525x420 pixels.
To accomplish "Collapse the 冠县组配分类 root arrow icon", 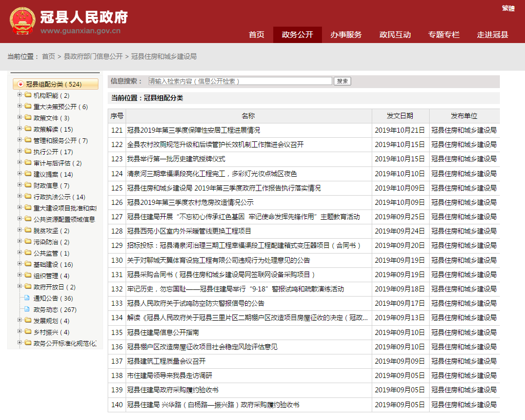I will 21,84.
